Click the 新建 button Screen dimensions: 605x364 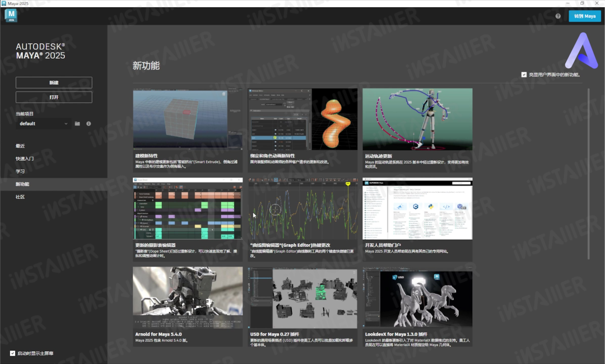54,82
